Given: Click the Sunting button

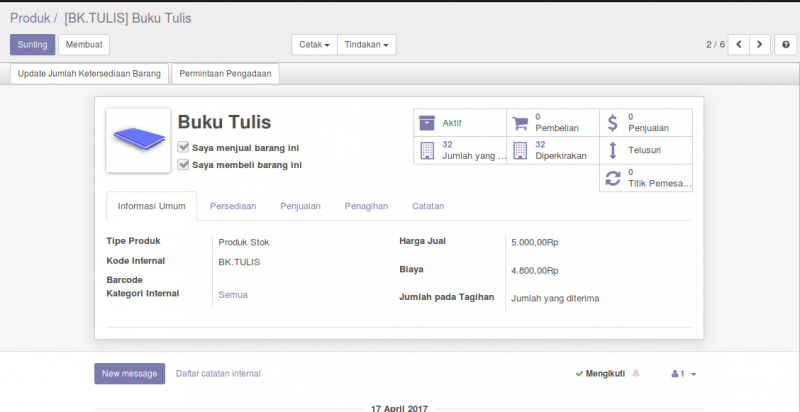Looking at the screenshot, I should 33,45.
